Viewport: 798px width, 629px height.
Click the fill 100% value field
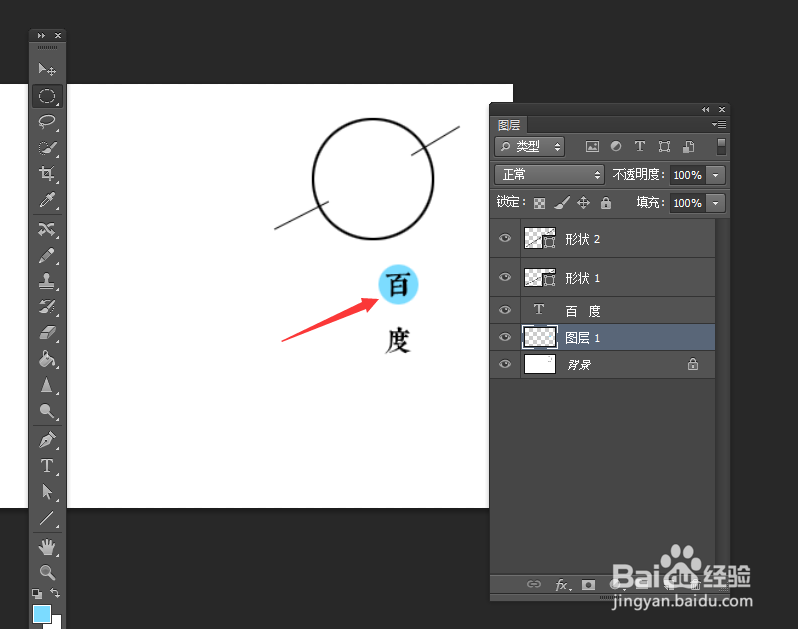click(688, 203)
